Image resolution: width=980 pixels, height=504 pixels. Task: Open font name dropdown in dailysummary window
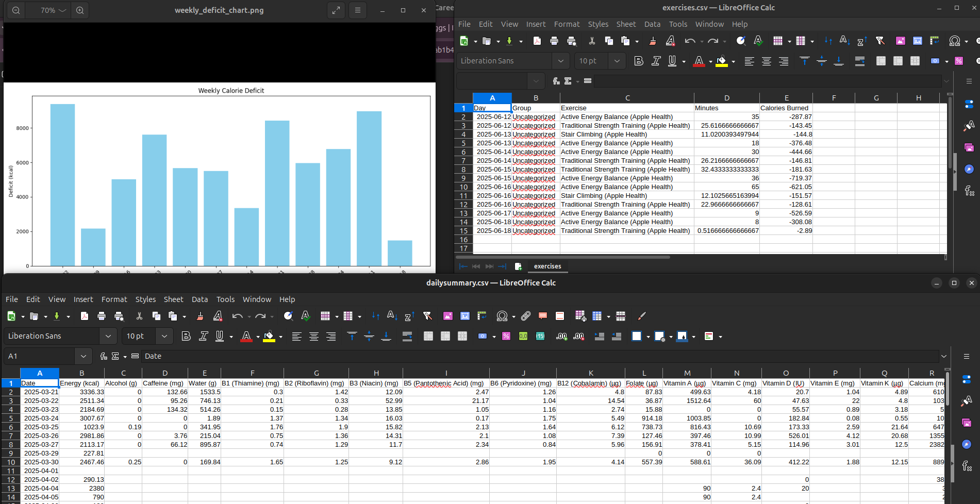point(108,336)
